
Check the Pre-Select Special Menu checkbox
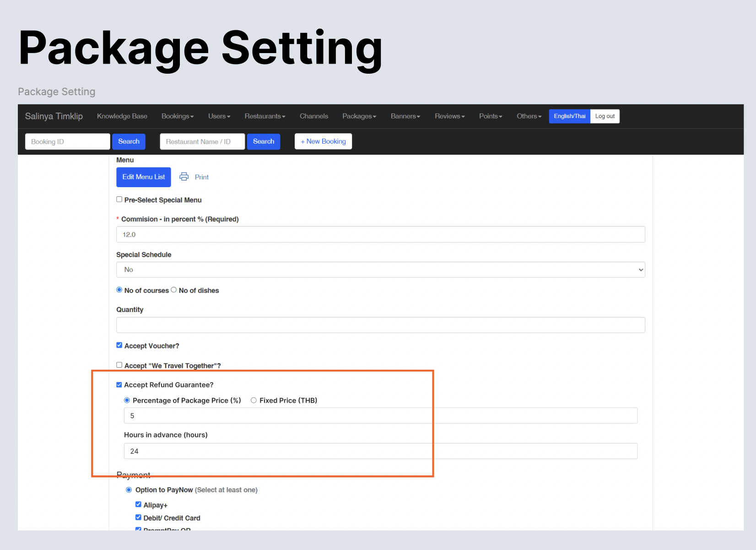(119, 200)
